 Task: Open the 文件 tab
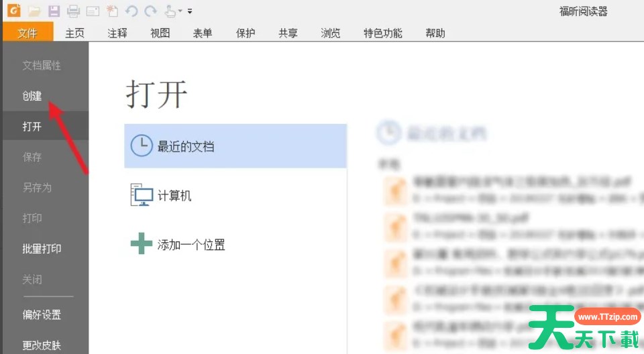28,32
